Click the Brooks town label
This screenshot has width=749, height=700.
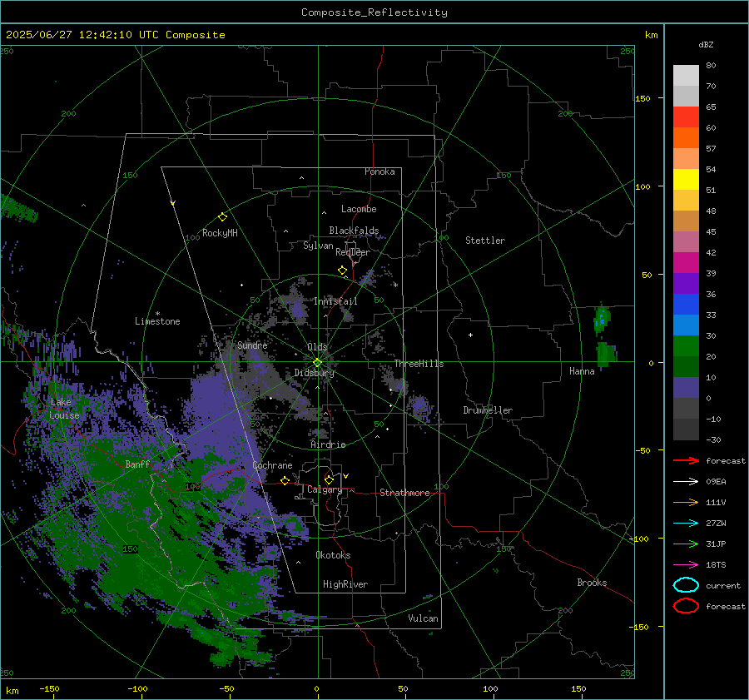click(592, 583)
